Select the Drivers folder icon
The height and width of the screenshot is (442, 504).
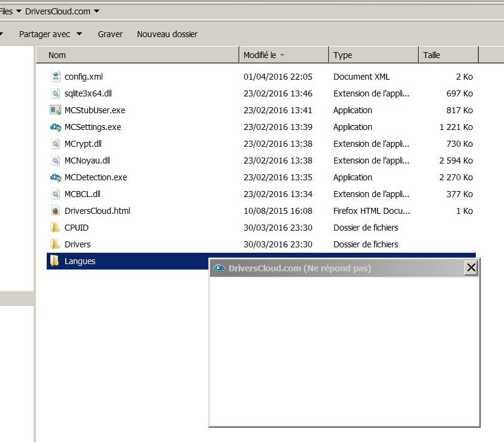tap(55, 244)
